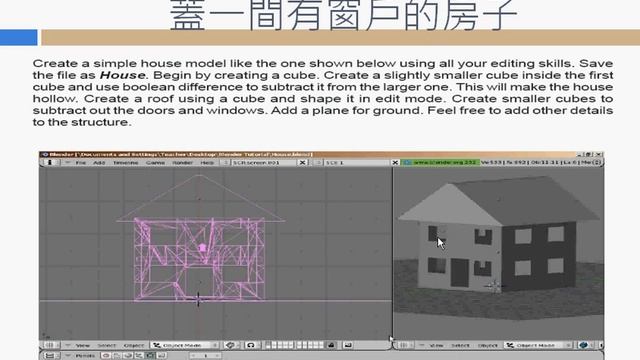Open the Add menu in Blender

click(x=99, y=162)
